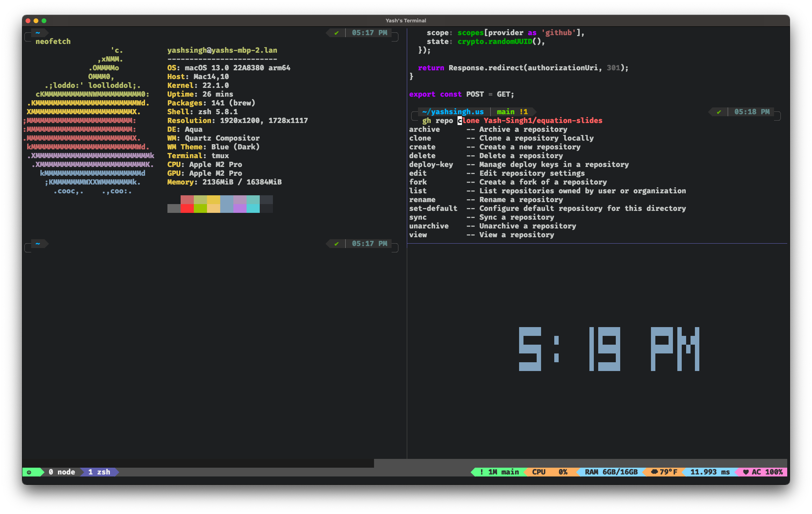This screenshot has height=514, width=812.
Task: Click the 'neofetch' command text
Action: 53,42
